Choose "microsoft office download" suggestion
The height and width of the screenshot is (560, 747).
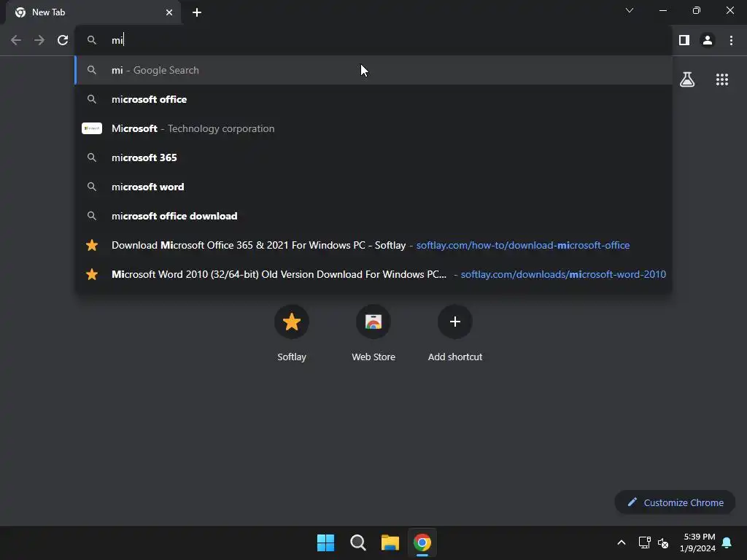click(373, 216)
